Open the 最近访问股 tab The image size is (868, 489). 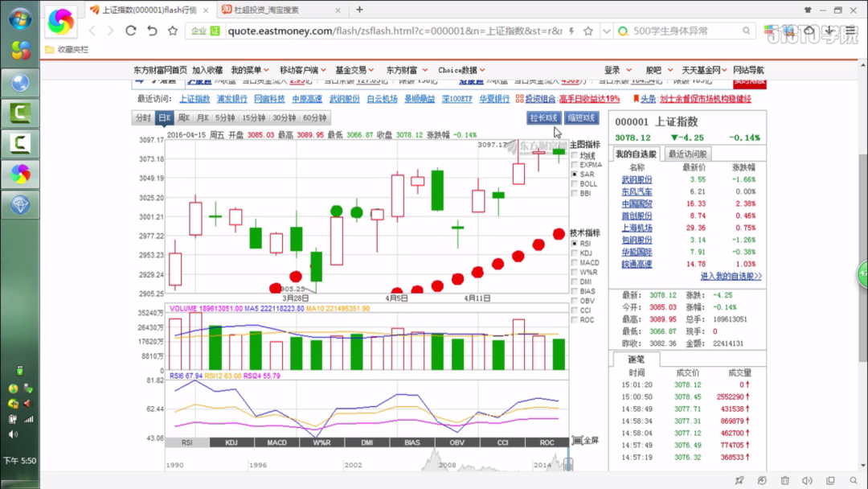(x=687, y=154)
